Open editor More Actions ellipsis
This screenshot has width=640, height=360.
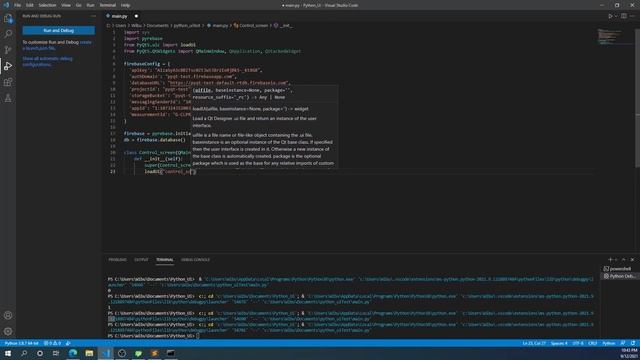point(632,16)
